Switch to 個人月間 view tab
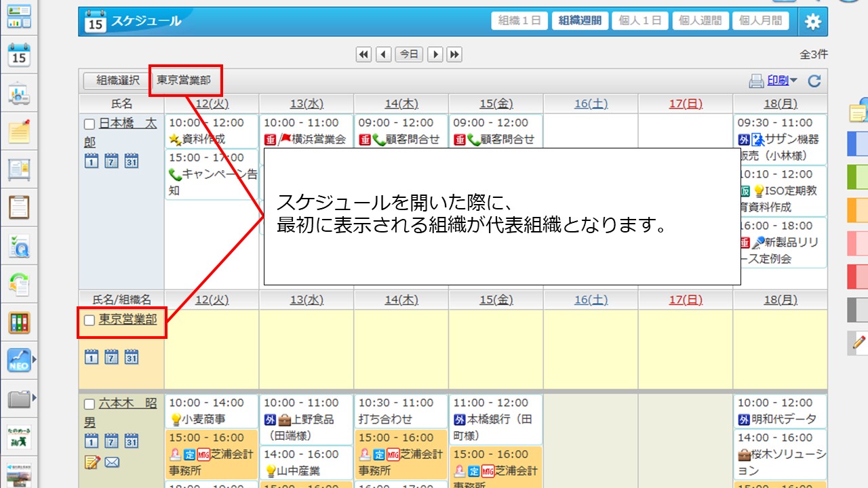The width and height of the screenshot is (868, 488). tap(760, 21)
